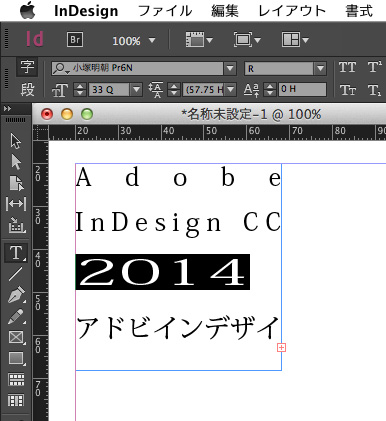Image resolution: width=386 pixels, height=421 pixels.
Task: Click the baseline shift stepper arrows
Action: click(x=270, y=89)
